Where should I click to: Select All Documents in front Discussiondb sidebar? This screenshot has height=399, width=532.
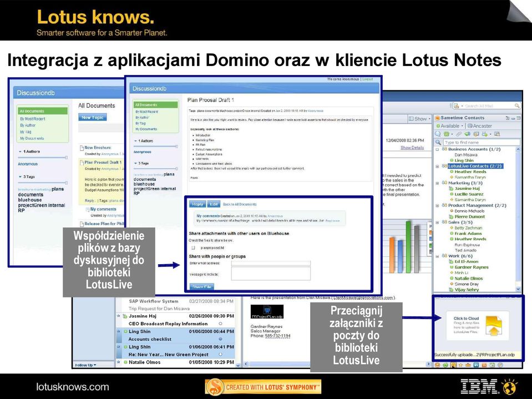(x=156, y=105)
